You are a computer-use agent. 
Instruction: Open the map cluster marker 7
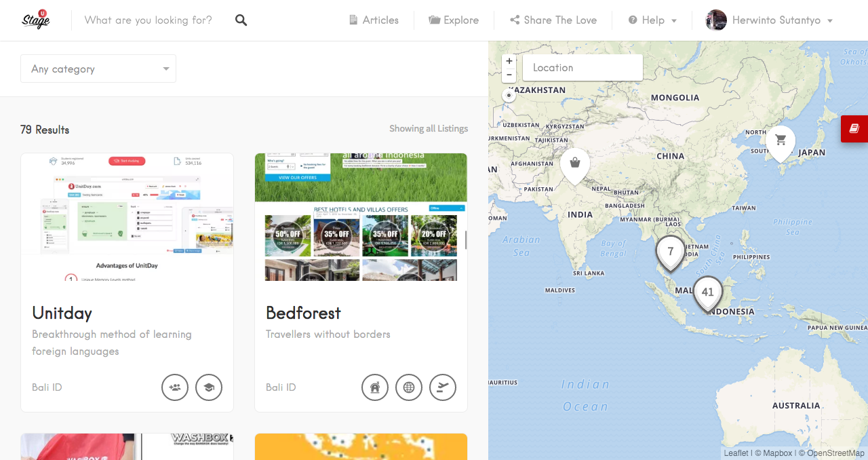tap(671, 253)
